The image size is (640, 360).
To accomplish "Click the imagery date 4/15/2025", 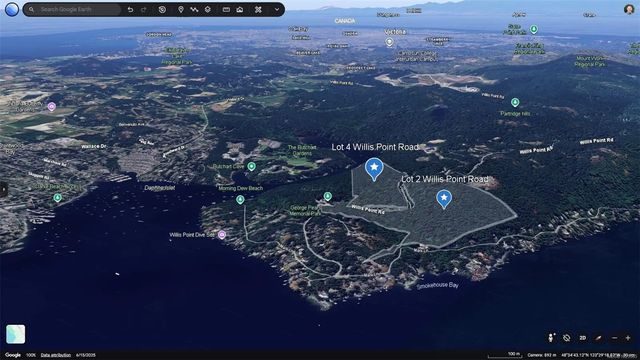I will [85, 355].
